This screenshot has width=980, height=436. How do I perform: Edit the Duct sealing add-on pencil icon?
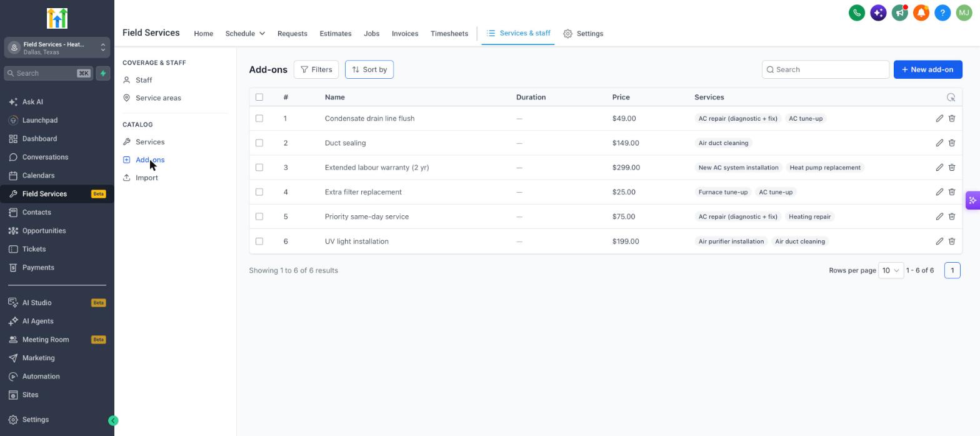click(x=939, y=143)
